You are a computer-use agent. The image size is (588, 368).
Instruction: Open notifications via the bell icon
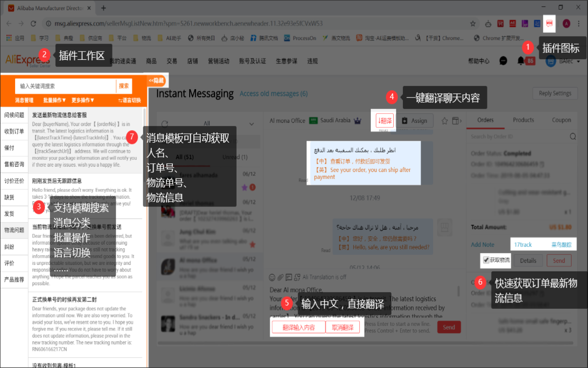click(520, 60)
